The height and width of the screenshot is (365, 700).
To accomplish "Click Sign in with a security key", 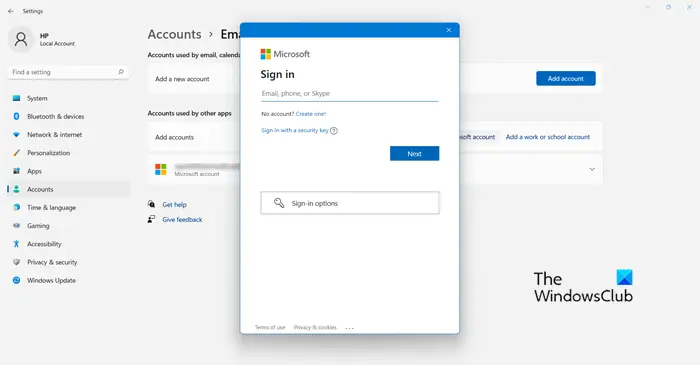I will pos(295,130).
